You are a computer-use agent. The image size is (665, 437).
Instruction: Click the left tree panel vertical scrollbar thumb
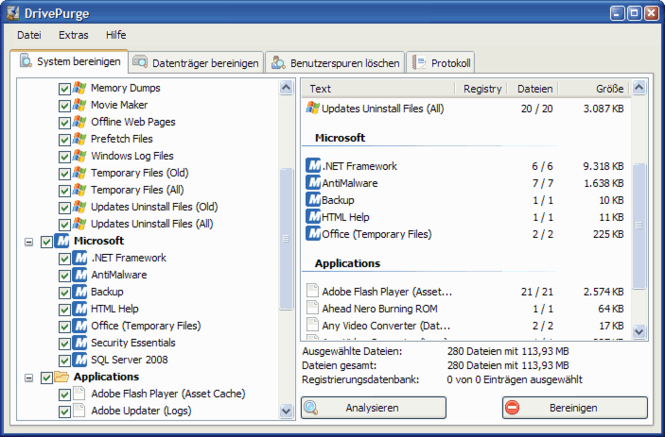click(286, 235)
